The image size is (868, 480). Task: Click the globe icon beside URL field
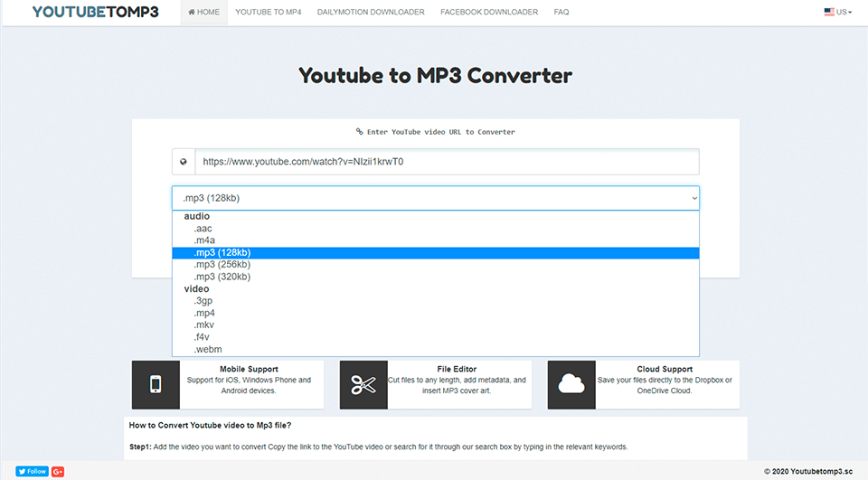click(184, 162)
